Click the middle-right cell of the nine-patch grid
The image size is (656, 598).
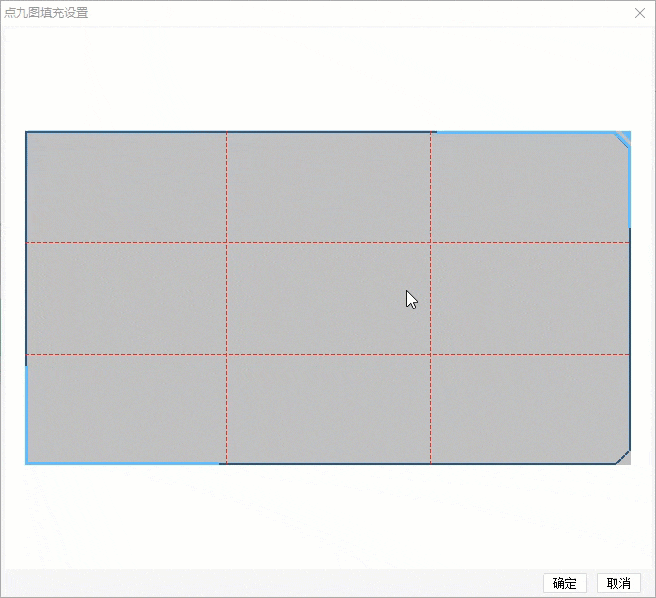[530, 298]
